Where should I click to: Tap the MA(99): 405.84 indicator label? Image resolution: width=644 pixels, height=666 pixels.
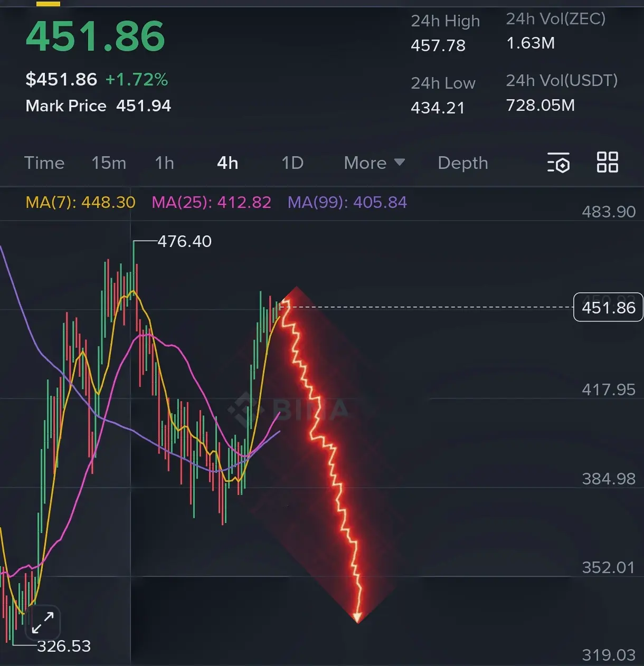point(347,202)
